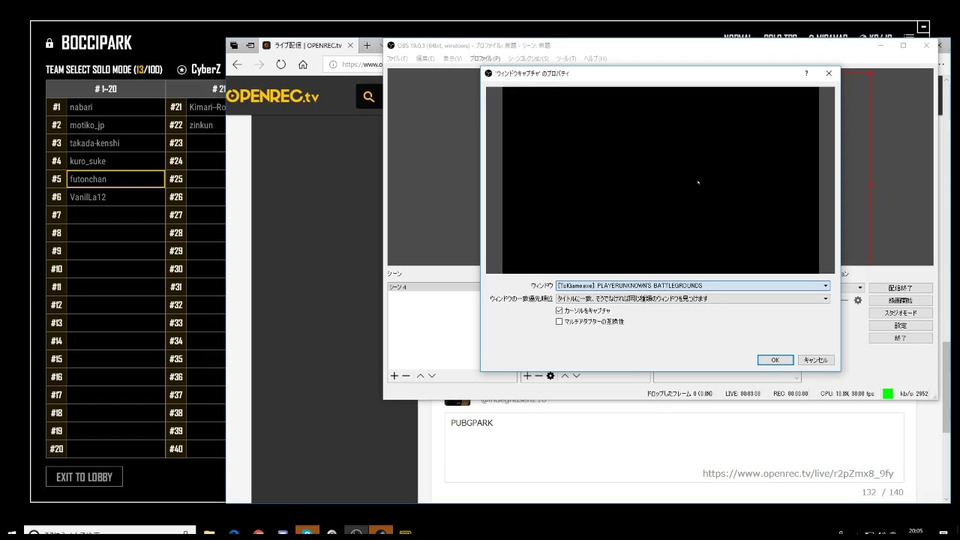
Task: Move the source up in the list
Action: [x=564, y=375]
